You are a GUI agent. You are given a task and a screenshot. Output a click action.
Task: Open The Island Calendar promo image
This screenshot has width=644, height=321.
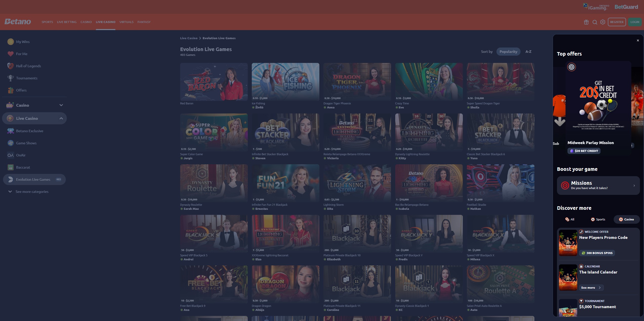tap(568, 278)
